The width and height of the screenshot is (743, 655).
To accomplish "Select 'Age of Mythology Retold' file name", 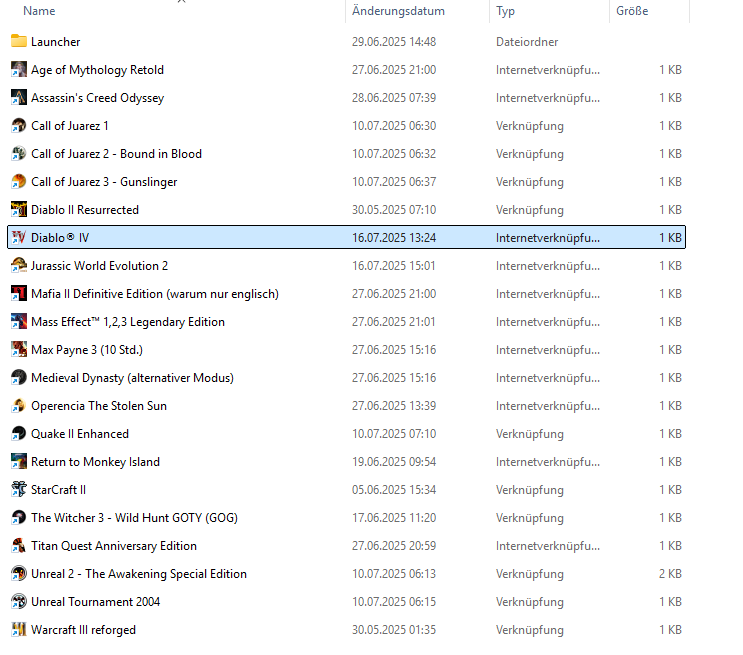I will coord(97,70).
